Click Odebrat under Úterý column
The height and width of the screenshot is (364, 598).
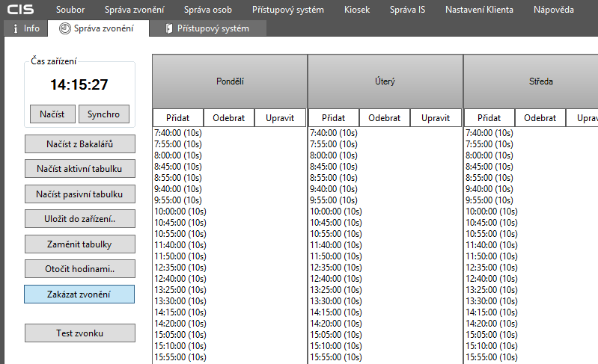[385, 118]
